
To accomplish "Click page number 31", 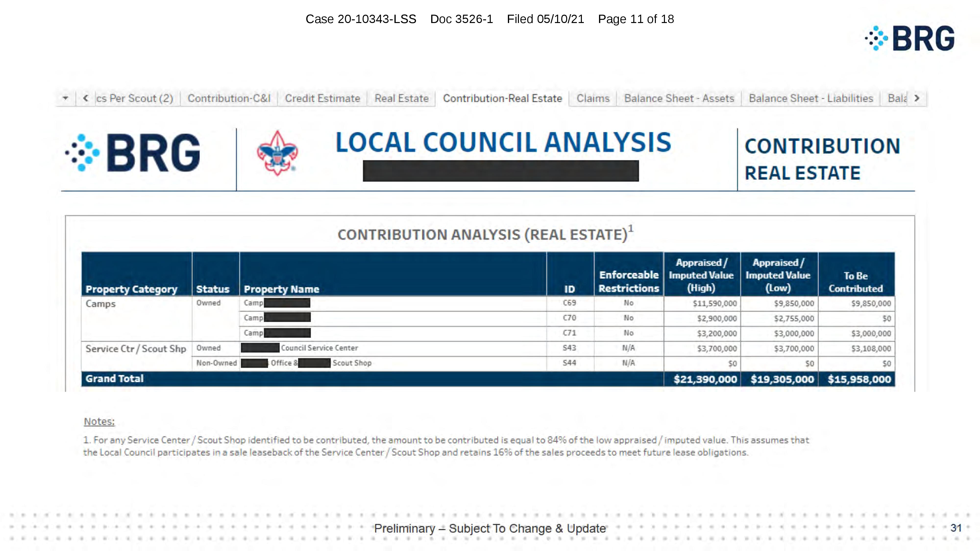I will click(x=956, y=528).
